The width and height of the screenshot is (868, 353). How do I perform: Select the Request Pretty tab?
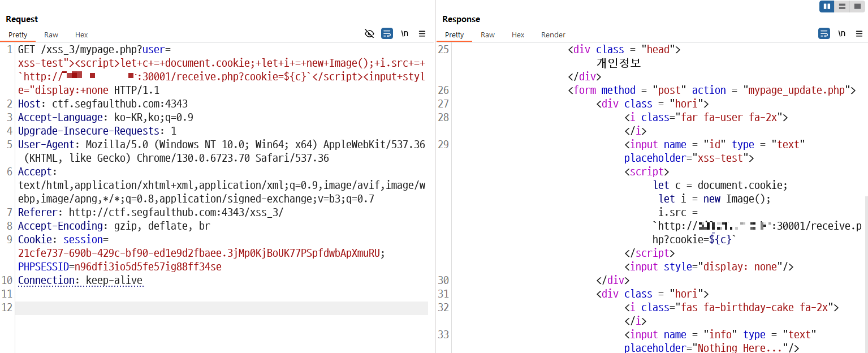pyautogui.click(x=18, y=35)
